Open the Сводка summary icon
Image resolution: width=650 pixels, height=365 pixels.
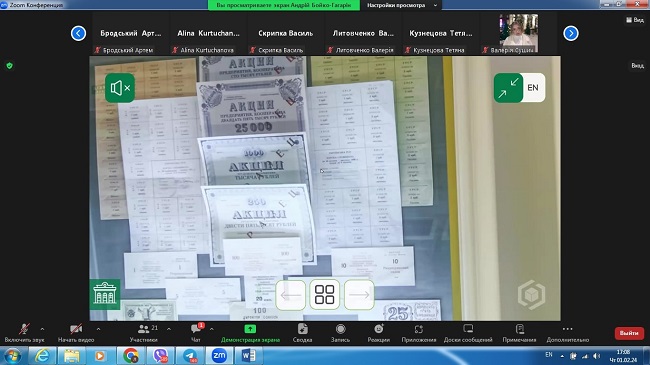click(302, 333)
